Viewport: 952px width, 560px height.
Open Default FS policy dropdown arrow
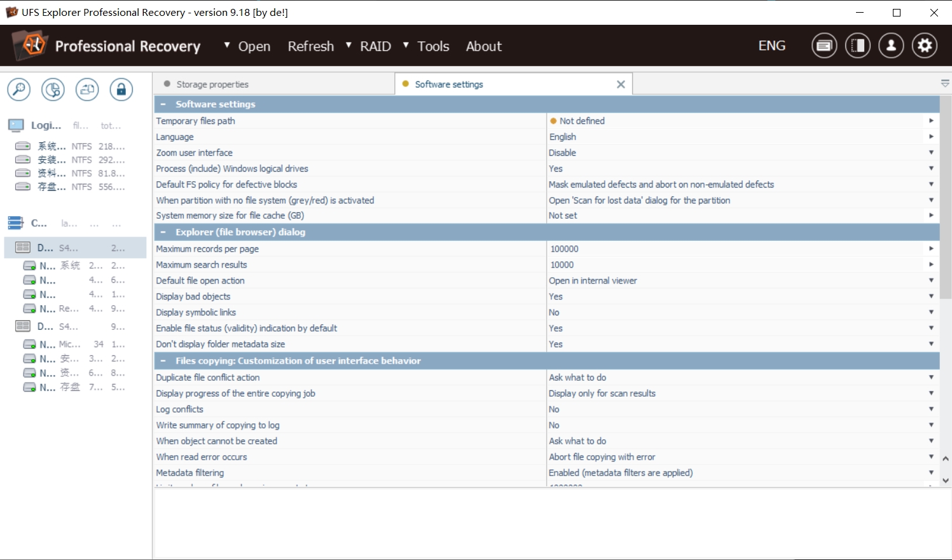click(931, 184)
